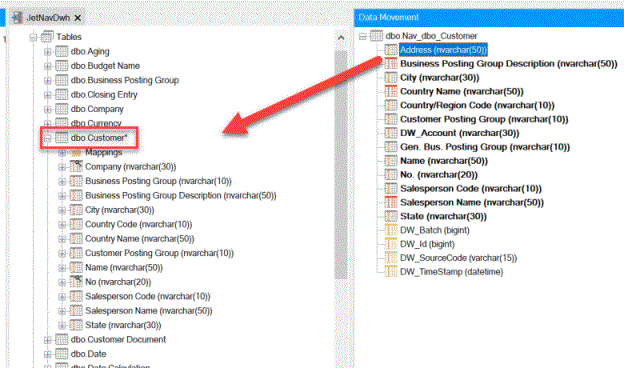624x368 pixels.
Task: Expand the dbo.Aging table
Action: [48, 52]
